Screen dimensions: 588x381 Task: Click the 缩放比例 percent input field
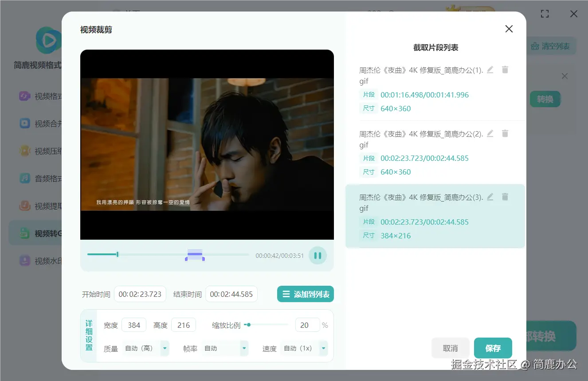tap(308, 325)
